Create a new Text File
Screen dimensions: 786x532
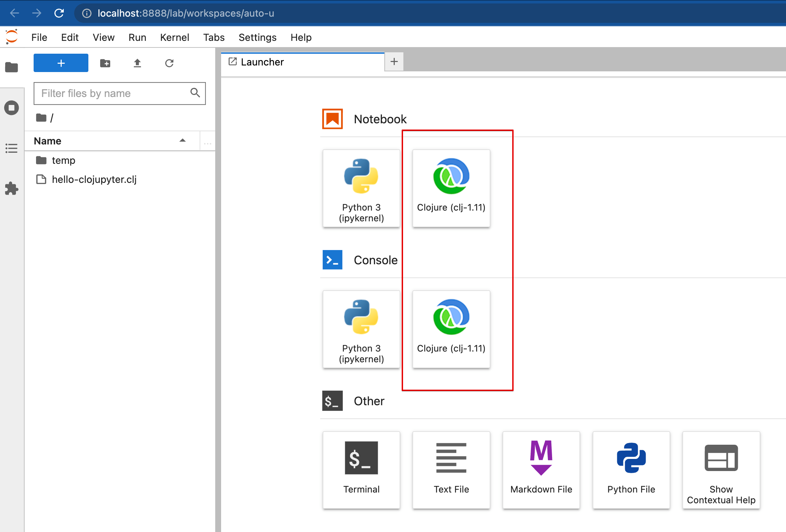451,470
